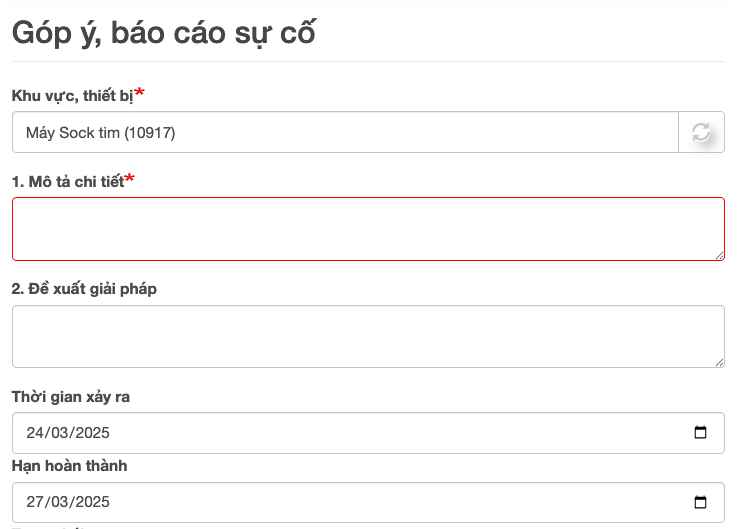Click the Hạn hoàn thành label
This screenshot has height=529, width=739.
(69, 466)
